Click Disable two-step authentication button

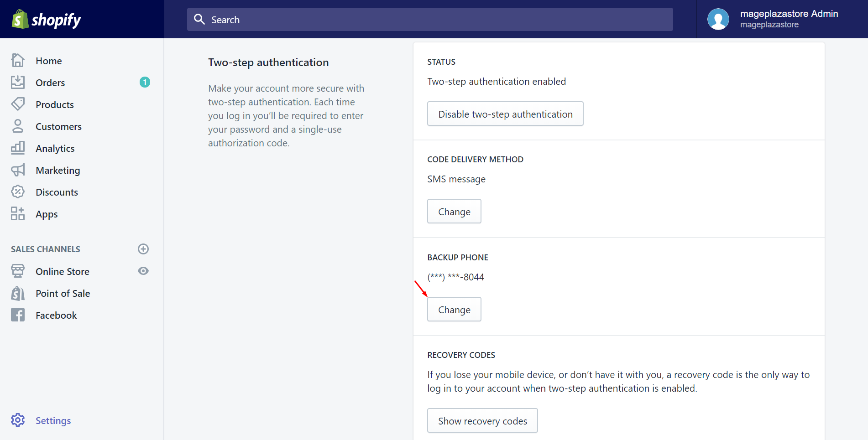pos(505,114)
